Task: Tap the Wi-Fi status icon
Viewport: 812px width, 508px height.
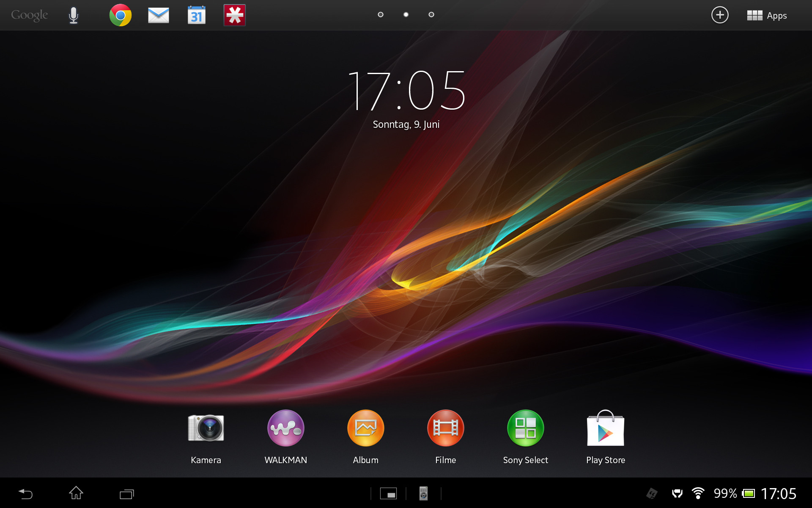Action: point(698,493)
